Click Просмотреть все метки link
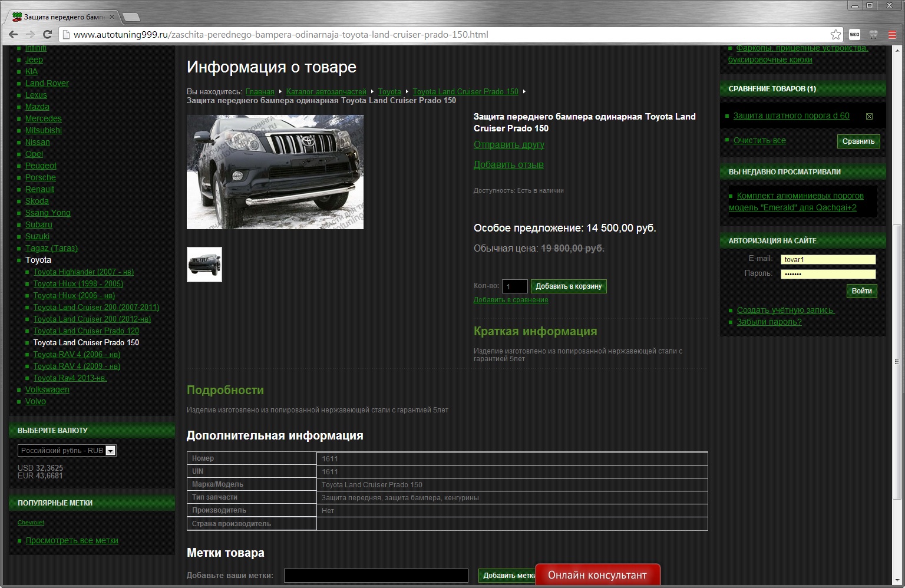The width and height of the screenshot is (905, 588). [72, 540]
